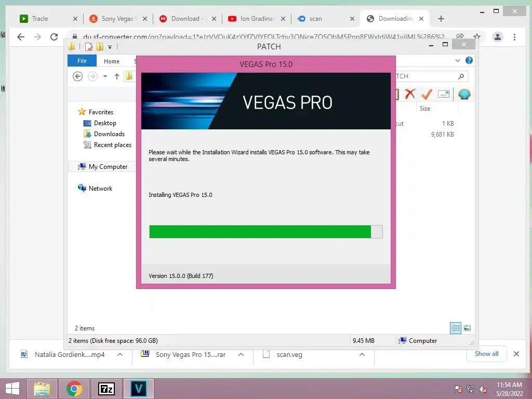
Task: Click New folder icon in quick access toolbar
Action: click(100, 46)
